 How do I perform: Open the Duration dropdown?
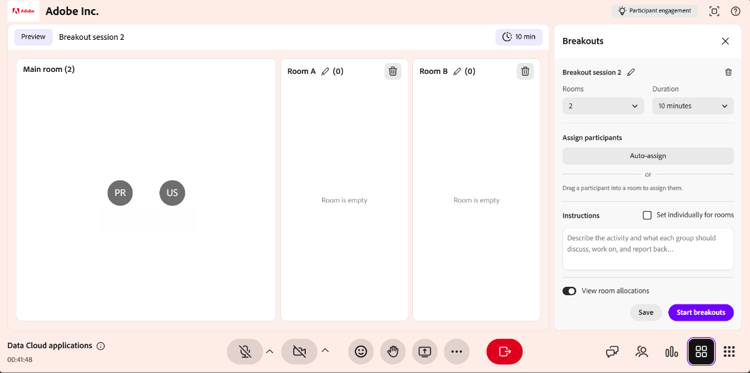[693, 106]
